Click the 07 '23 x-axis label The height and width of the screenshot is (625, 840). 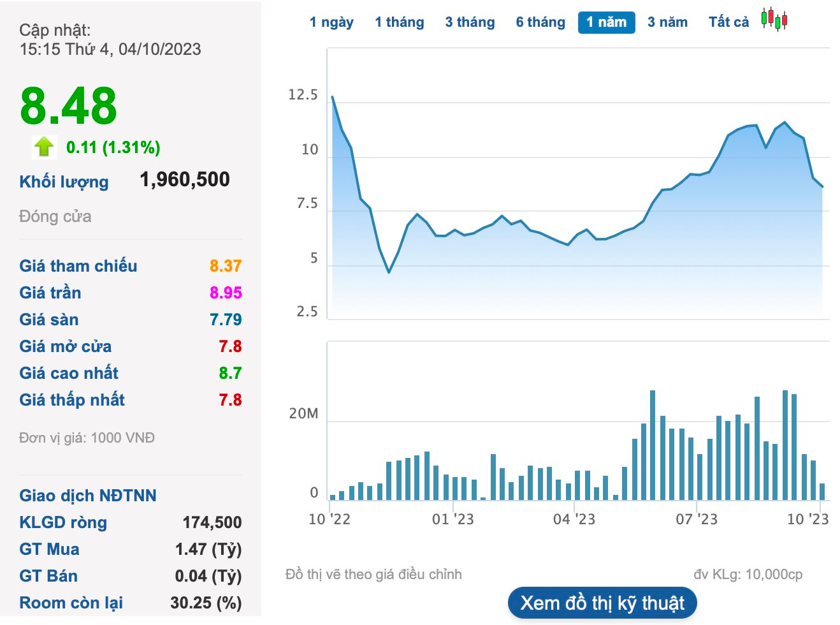point(697,519)
